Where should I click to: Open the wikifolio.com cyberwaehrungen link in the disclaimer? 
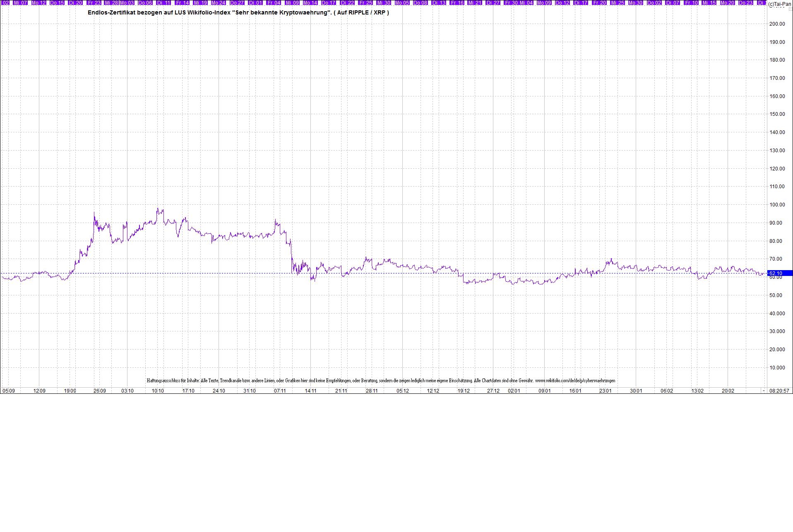(575, 381)
